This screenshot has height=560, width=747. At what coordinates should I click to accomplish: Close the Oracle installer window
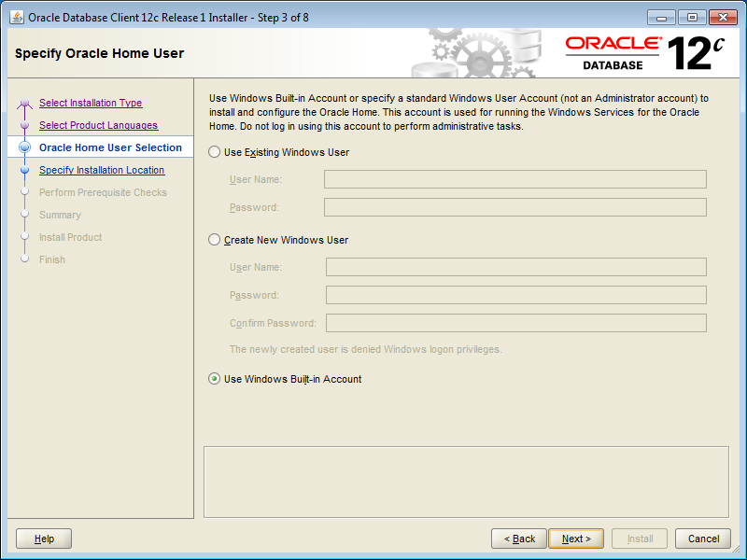coord(723,18)
